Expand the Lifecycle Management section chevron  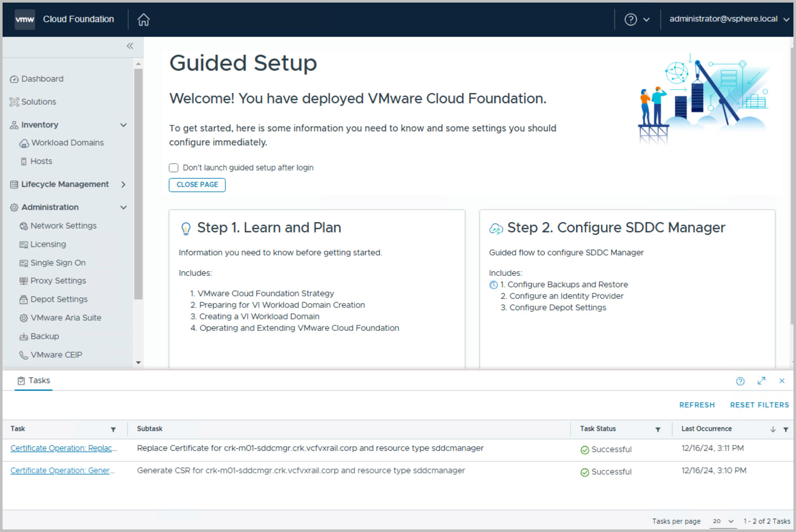(x=124, y=184)
